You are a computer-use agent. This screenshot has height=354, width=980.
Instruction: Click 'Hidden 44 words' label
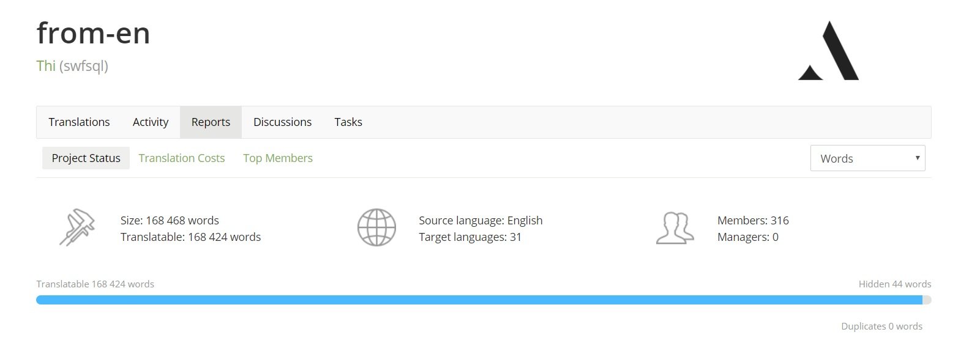click(895, 284)
